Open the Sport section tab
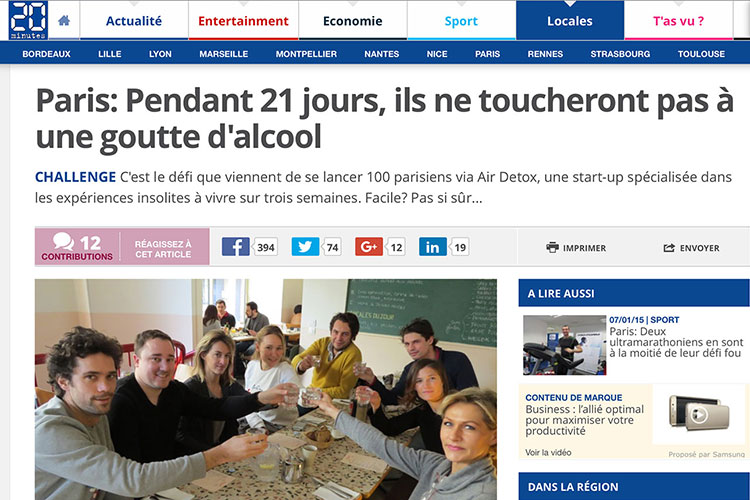Screen dimensions: 750x500 (461, 21)
